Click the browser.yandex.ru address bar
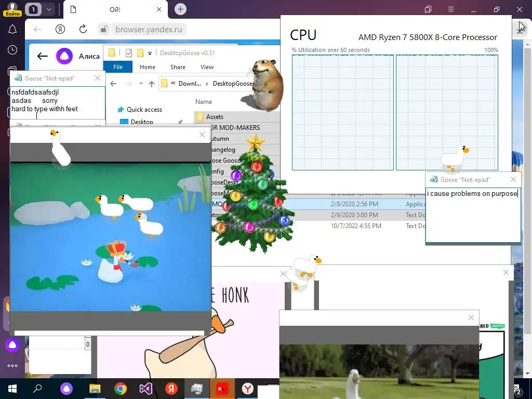The width and height of the screenshot is (532, 399). (149, 29)
